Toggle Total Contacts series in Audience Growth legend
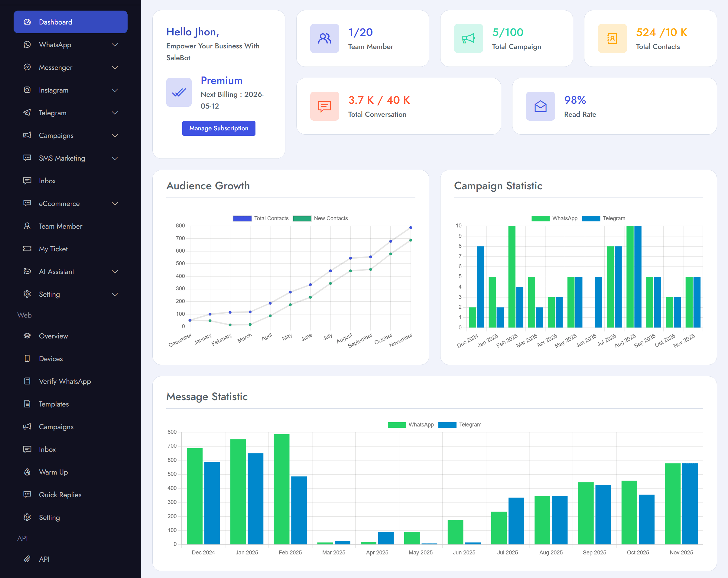 click(x=261, y=218)
